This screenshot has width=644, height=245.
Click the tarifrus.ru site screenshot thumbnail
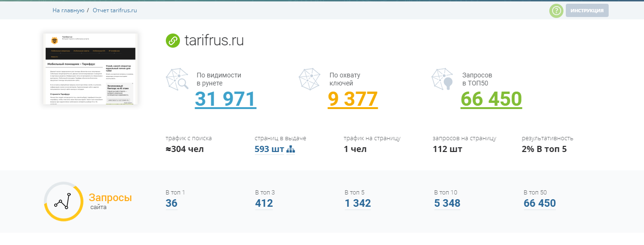(x=90, y=69)
